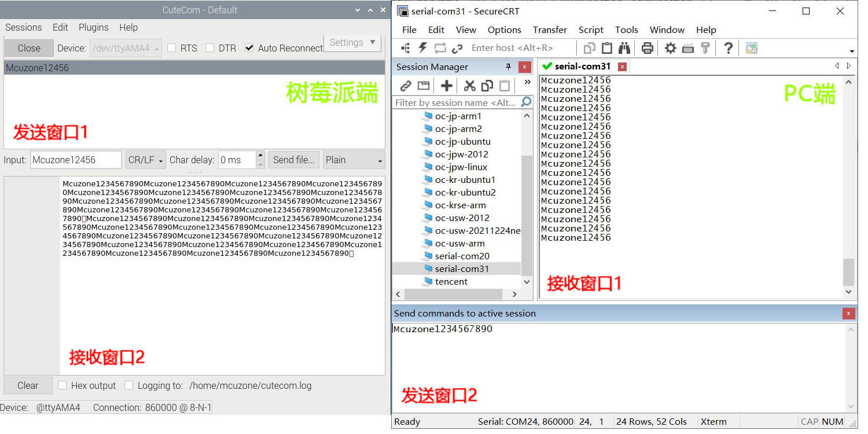Click the filter search magnifier icon
This screenshot has height=434, width=868.
pyautogui.click(x=526, y=102)
